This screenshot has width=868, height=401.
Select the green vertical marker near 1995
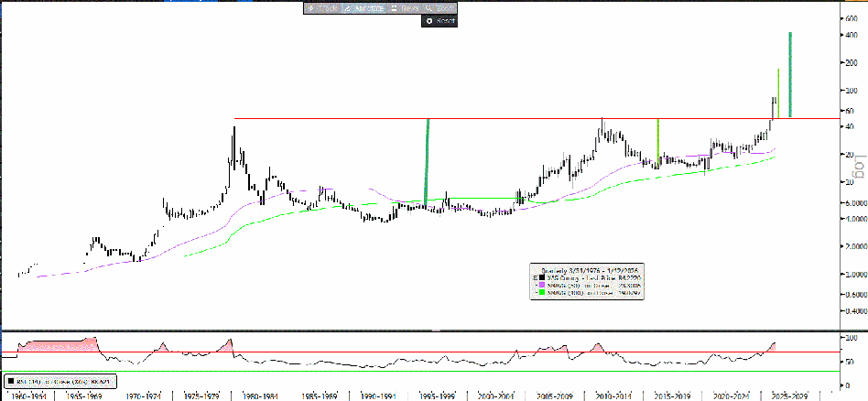pos(427,162)
